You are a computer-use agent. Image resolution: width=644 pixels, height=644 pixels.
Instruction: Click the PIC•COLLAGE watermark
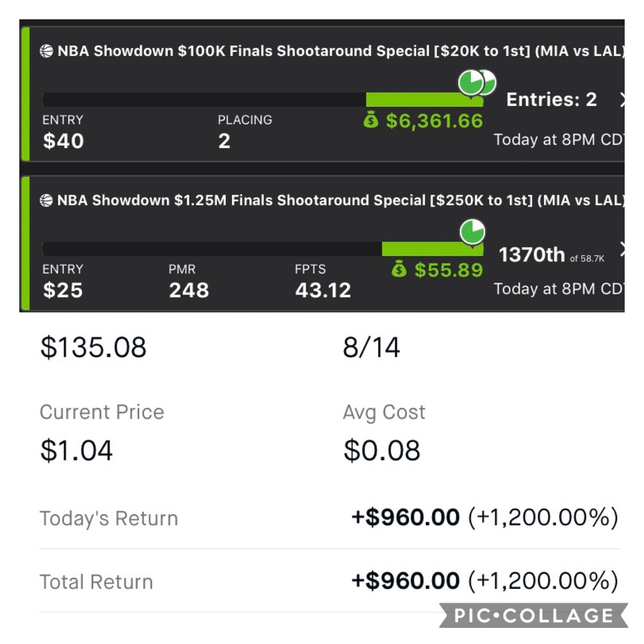[x=533, y=616]
